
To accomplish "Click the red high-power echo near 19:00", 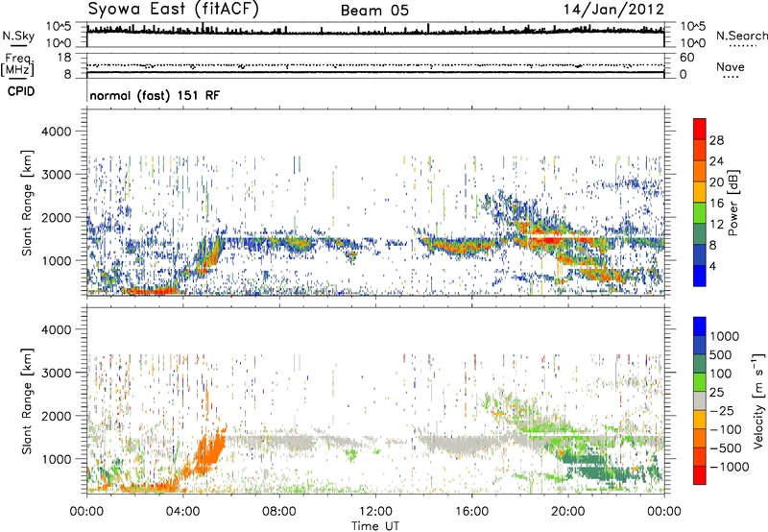I will click(x=548, y=240).
